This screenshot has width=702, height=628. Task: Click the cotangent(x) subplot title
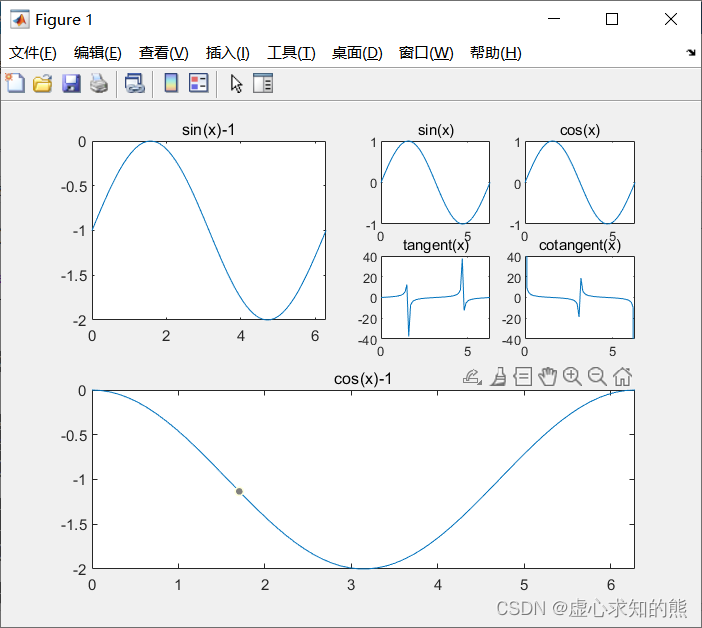point(580,245)
